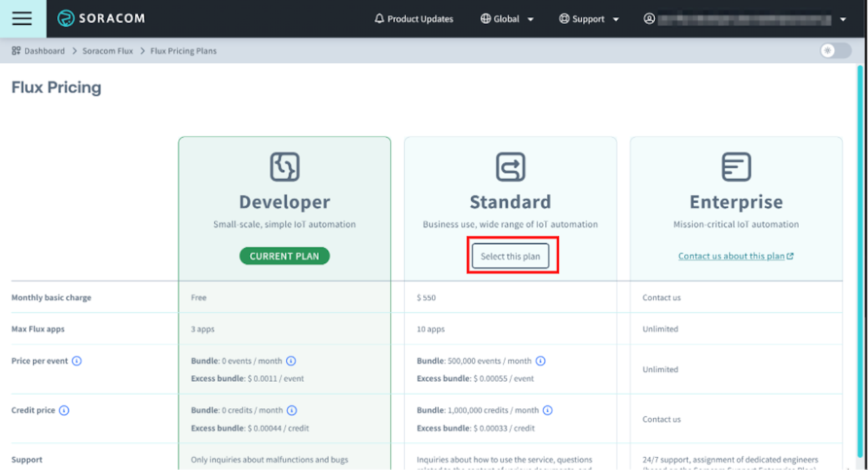Image resolution: width=868 pixels, height=470 pixels.
Task: Expand the Global region dropdown
Action: coord(507,19)
